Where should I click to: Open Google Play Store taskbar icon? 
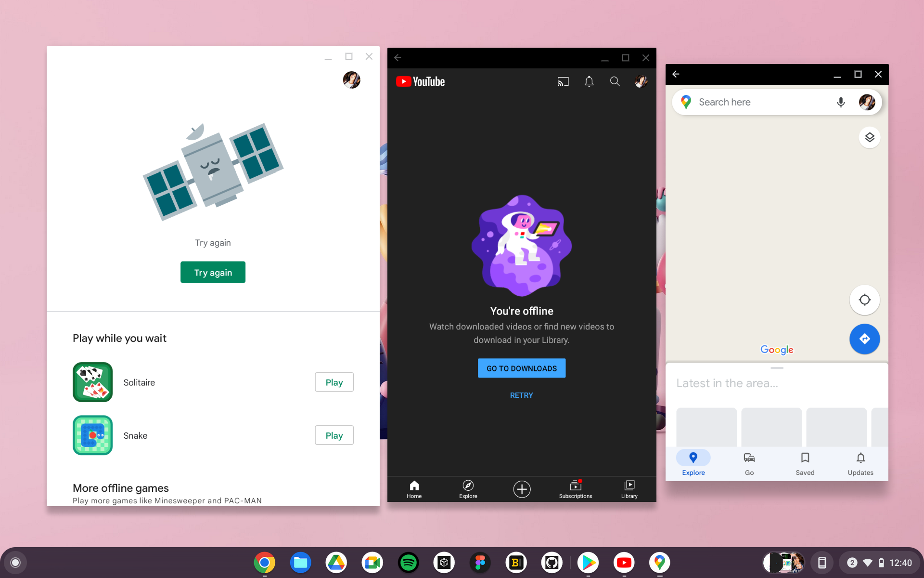(588, 563)
